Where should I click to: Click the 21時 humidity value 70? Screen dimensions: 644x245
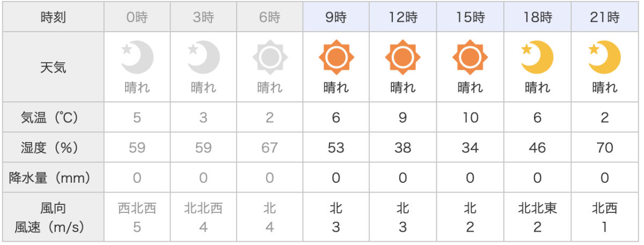(x=605, y=147)
